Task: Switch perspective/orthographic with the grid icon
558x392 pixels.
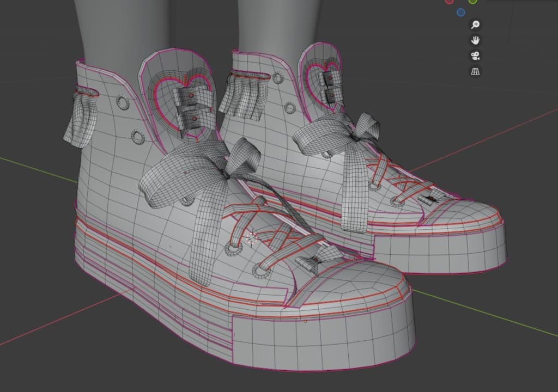Action: coord(475,72)
